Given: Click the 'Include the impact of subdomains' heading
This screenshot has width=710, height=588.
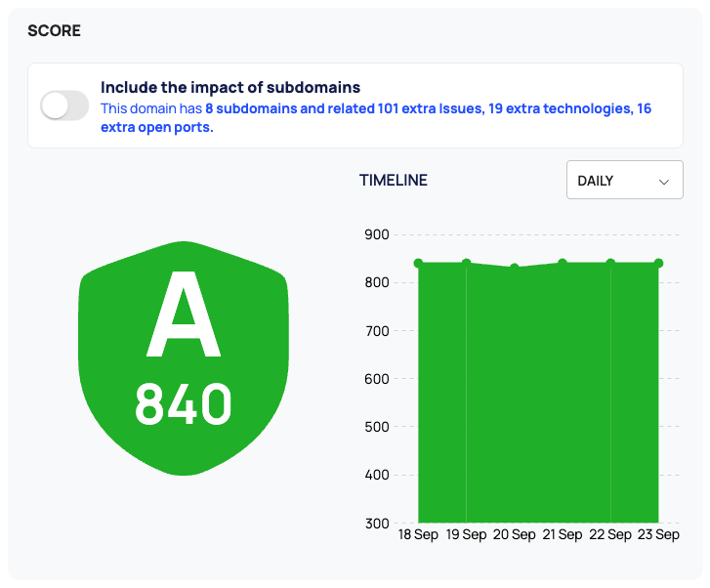Looking at the screenshot, I should coord(230,88).
